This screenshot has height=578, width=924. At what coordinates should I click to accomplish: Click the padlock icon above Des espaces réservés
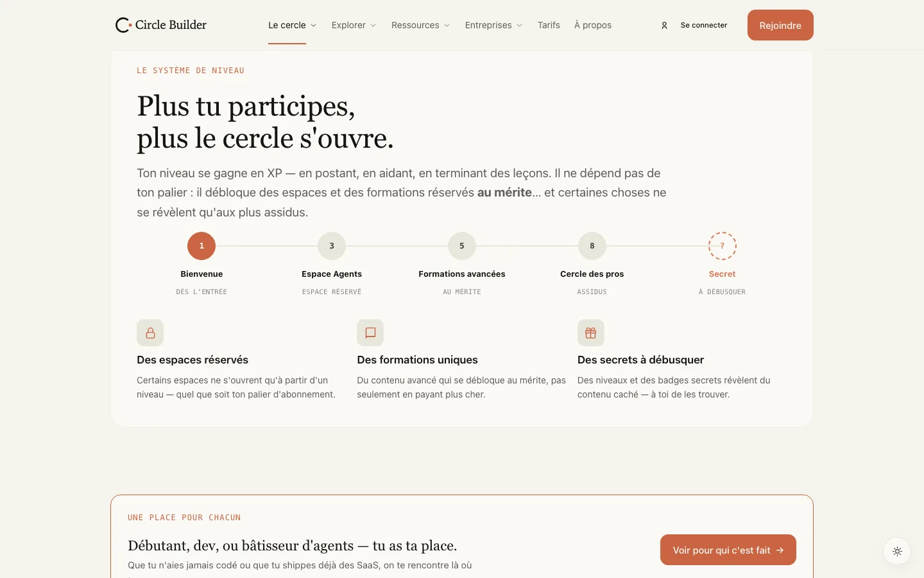pos(150,333)
